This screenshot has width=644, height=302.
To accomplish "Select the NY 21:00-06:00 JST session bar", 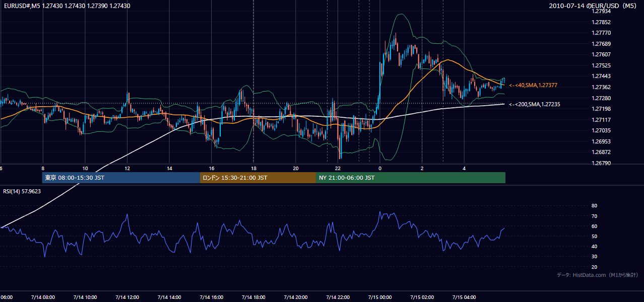I will [411, 178].
